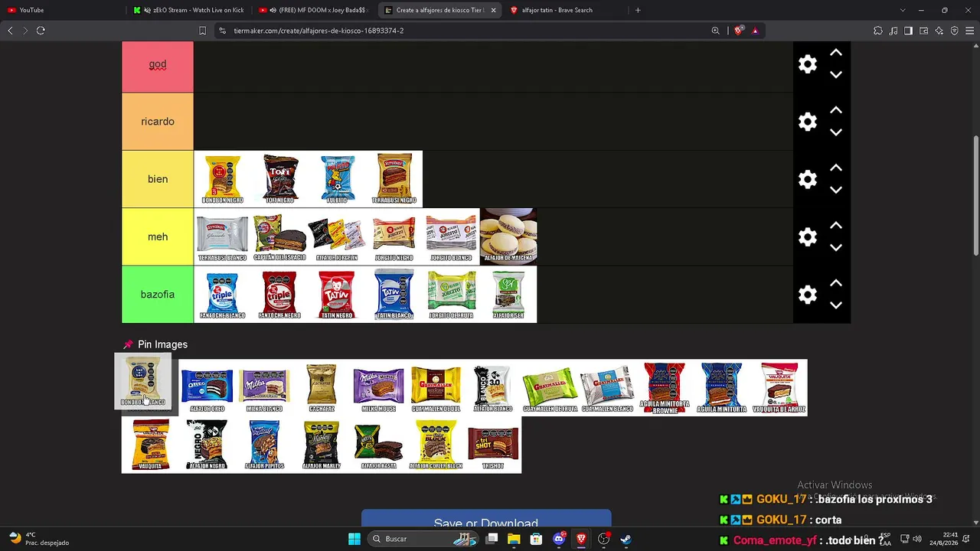Switch to the MF DOOM x Joey Bada$$ tab

(314, 10)
